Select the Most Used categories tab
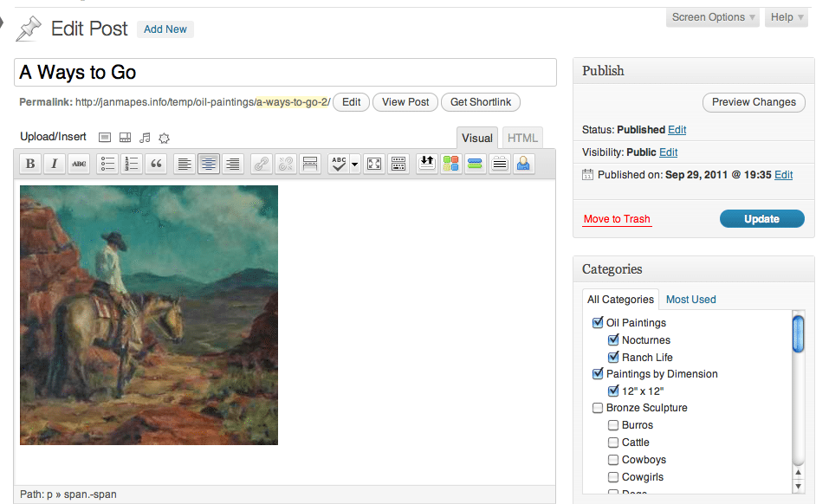The image size is (816, 504). click(x=690, y=300)
